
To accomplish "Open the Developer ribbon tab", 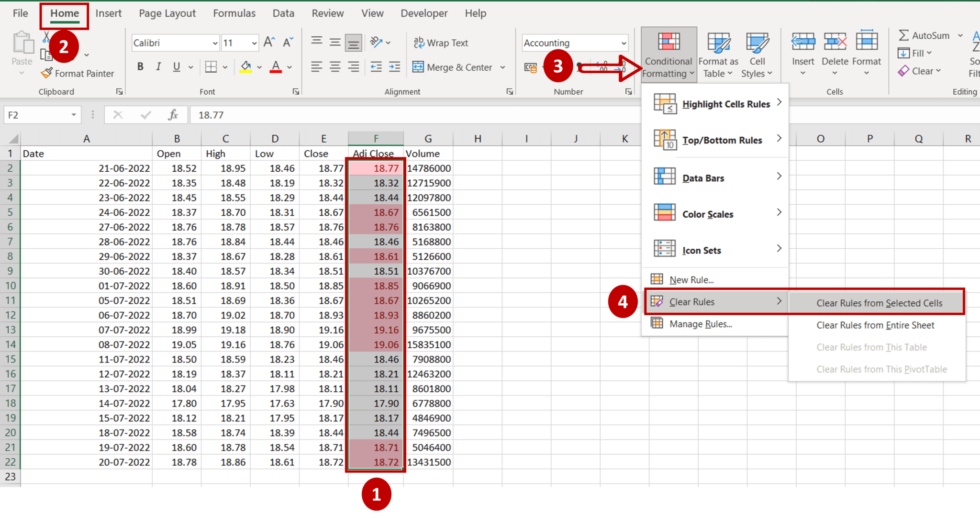I will (x=424, y=13).
